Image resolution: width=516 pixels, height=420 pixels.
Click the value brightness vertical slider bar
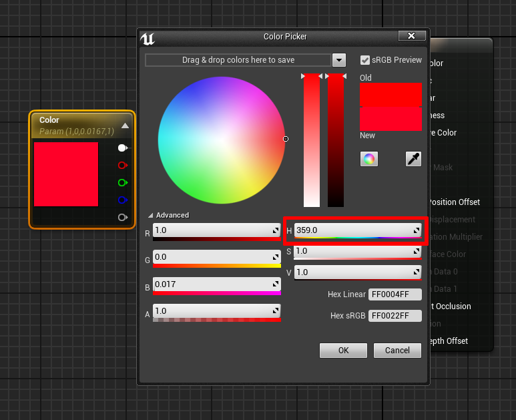point(336,140)
